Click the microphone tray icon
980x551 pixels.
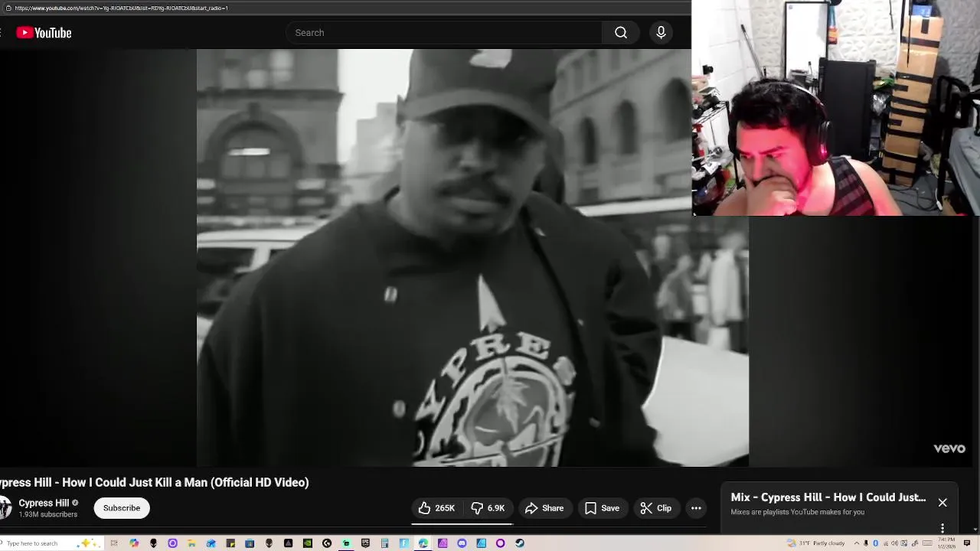866,543
